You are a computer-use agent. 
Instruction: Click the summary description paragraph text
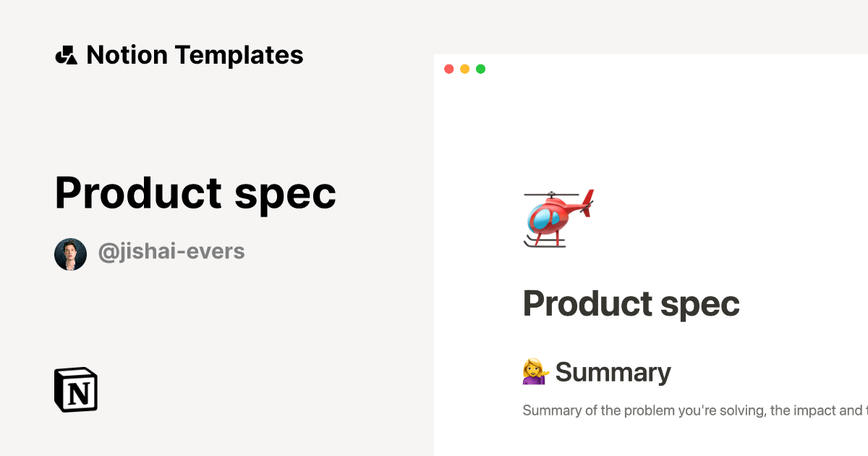coord(687,410)
